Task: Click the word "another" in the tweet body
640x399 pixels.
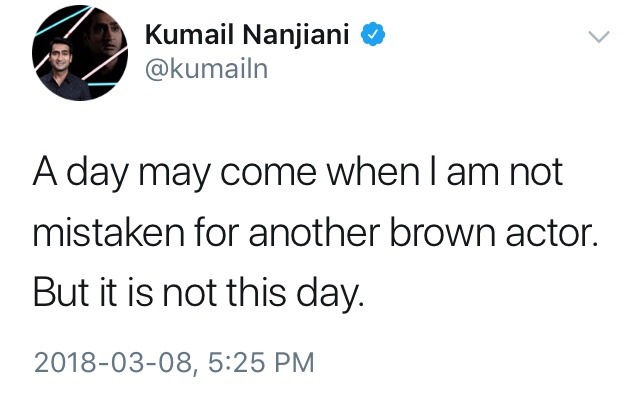Action: pyautogui.click(x=314, y=233)
